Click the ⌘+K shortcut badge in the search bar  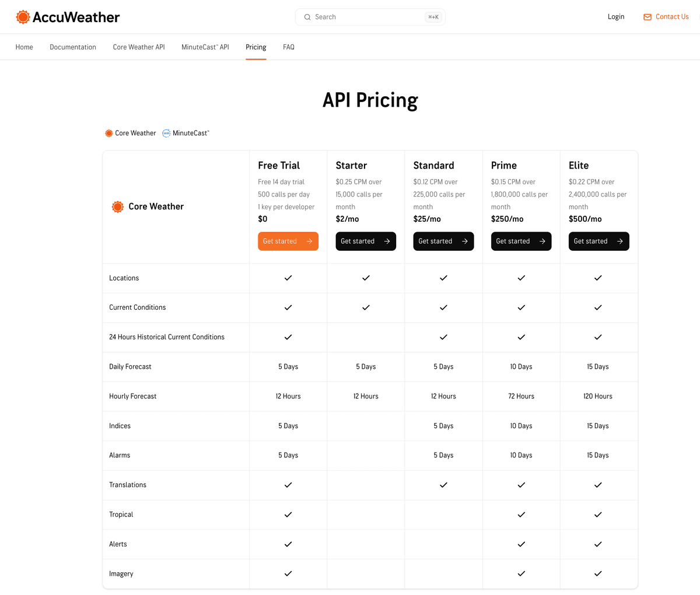[x=433, y=17]
